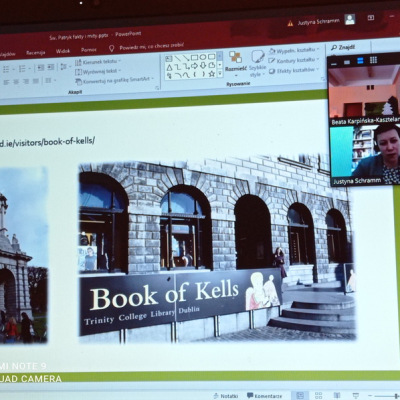Image resolution: width=400 pixels, height=400 pixels.
Task: Select Zoom panel single thumbnail view
Action: (x=347, y=62)
